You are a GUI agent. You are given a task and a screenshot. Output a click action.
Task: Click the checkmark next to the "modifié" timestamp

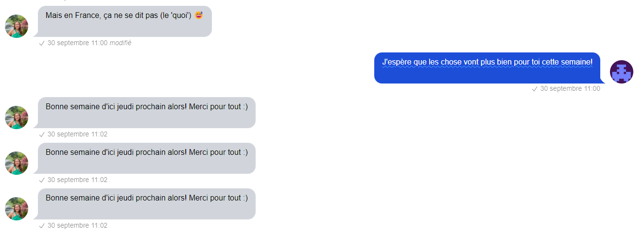tap(42, 43)
